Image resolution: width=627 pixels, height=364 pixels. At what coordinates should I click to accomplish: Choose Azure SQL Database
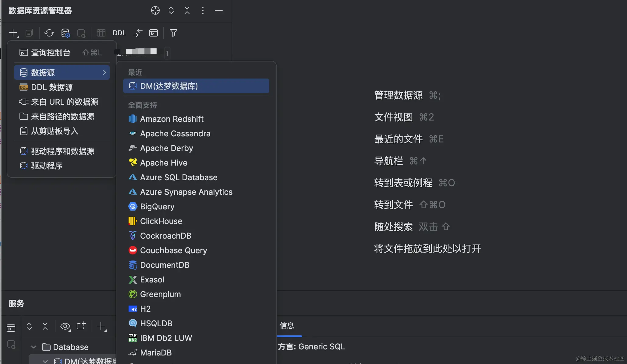coord(196,177)
